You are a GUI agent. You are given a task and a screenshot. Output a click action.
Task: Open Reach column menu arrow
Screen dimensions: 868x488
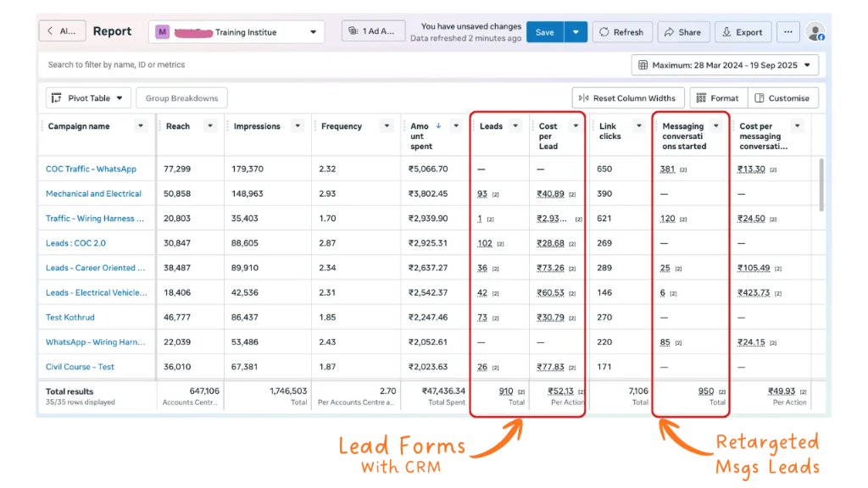coord(210,126)
